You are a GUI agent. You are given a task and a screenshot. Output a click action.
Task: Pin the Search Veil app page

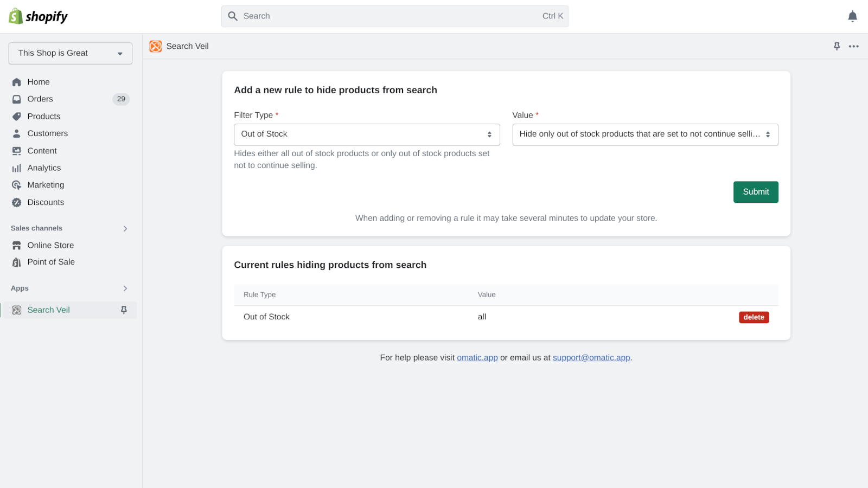tap(836, 46)
